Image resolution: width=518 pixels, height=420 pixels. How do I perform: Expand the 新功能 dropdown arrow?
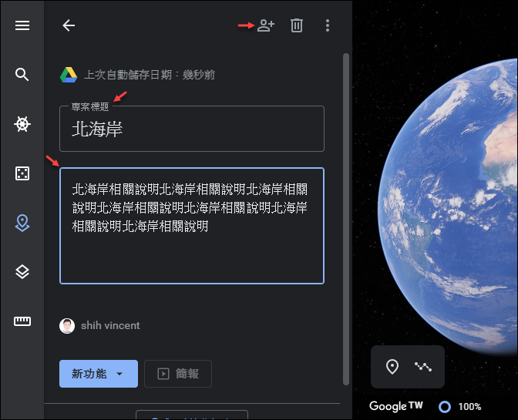click(119, 374)
